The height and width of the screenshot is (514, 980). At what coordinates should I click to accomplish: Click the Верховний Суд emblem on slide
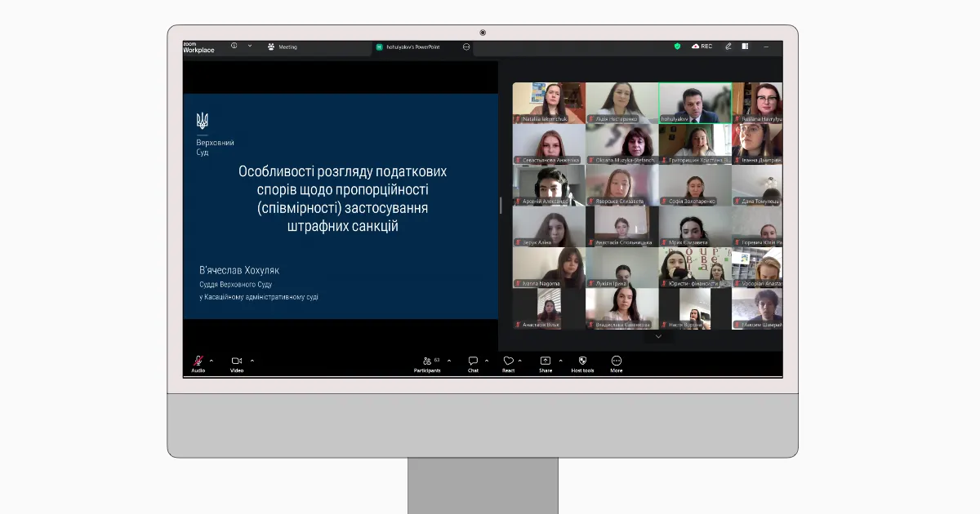pyautogui.click(x=202, y=121)
